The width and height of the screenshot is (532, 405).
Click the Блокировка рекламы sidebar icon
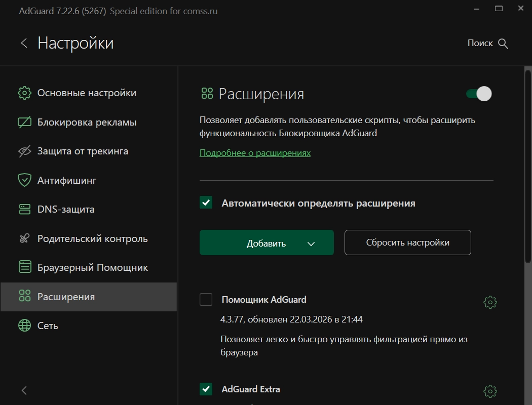point(24,123)
